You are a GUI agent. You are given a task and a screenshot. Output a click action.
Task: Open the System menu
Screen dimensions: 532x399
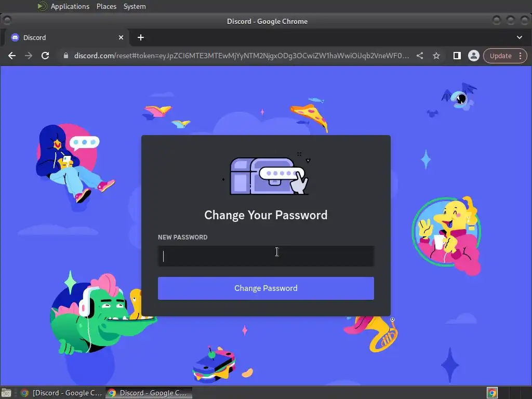[135, 6]
